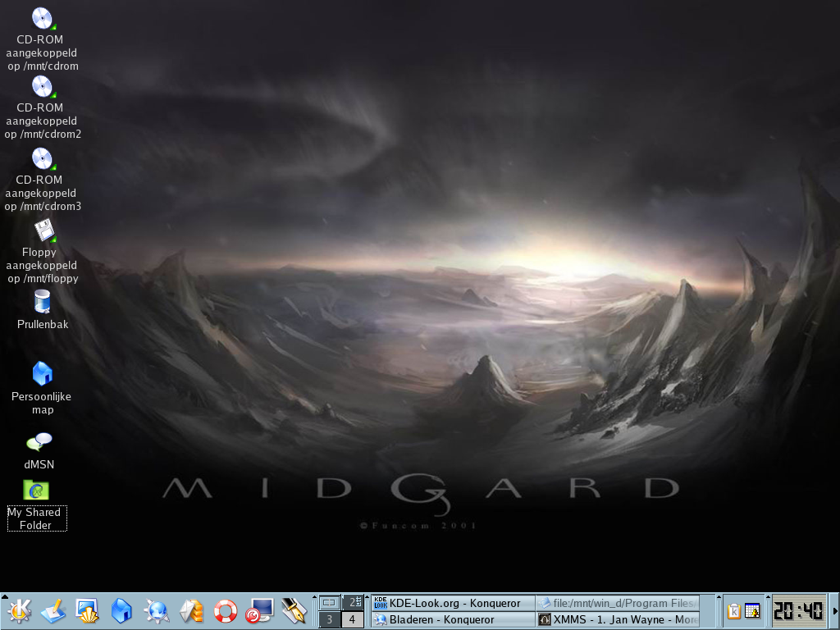This screenshot has width=840, height=630.
Task: Activate XMMS - 1. Jan Wayne taskbar entry
Action: tap(618, 620)
